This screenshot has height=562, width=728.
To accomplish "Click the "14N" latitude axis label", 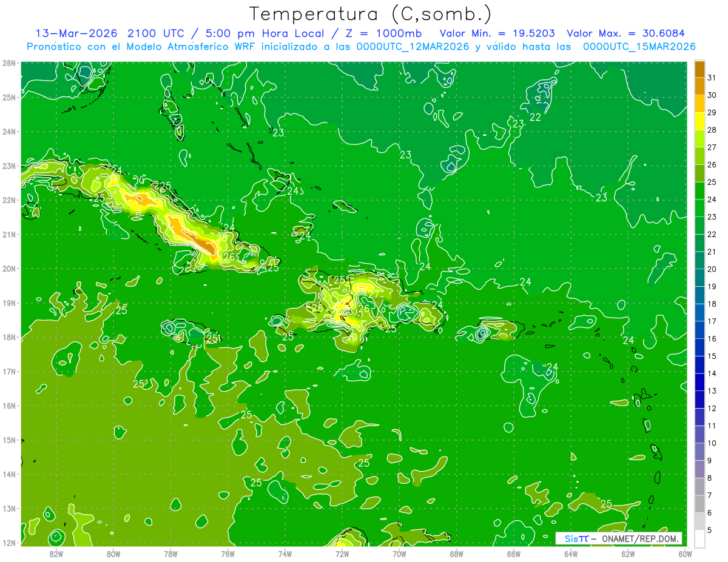I will tap(9, 474).
